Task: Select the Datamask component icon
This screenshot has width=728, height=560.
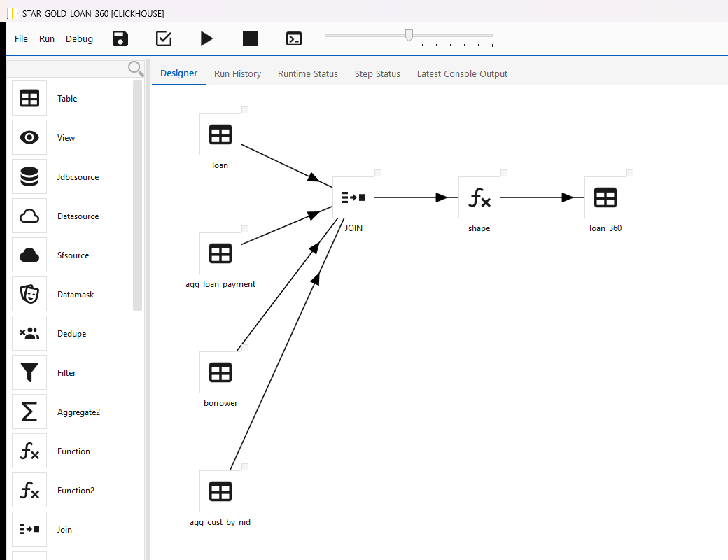Action: click(x=29, y=295)
